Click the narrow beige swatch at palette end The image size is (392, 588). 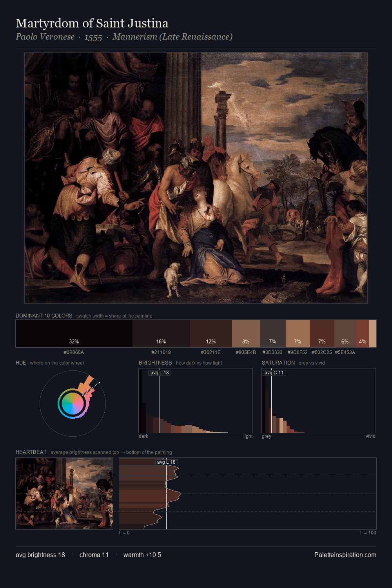click(x=373, y=334)
